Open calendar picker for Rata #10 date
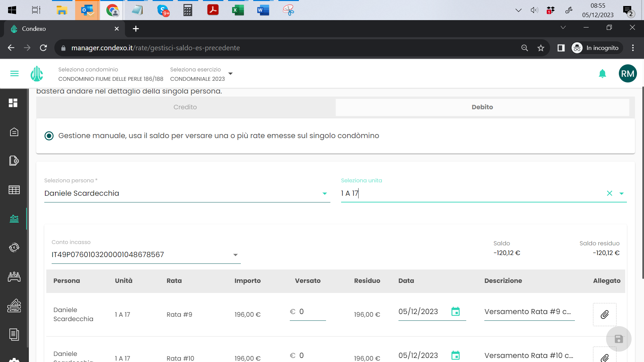The image size is (644, 362). pyautogui.click(x=455, y=355)
